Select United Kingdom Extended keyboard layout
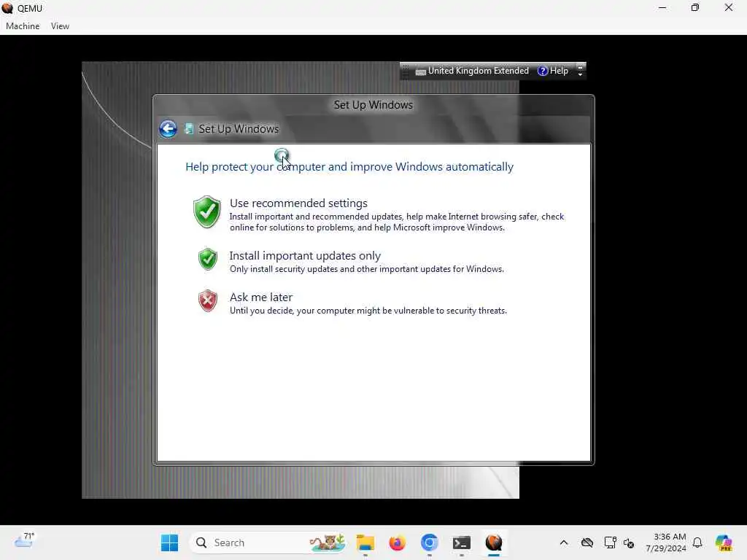The width and height of the screenshot is (747, 560). click(479, 71)
